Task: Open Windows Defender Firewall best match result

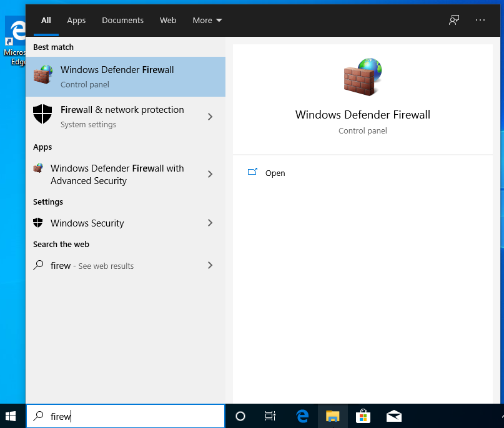Action: [126, 77]
